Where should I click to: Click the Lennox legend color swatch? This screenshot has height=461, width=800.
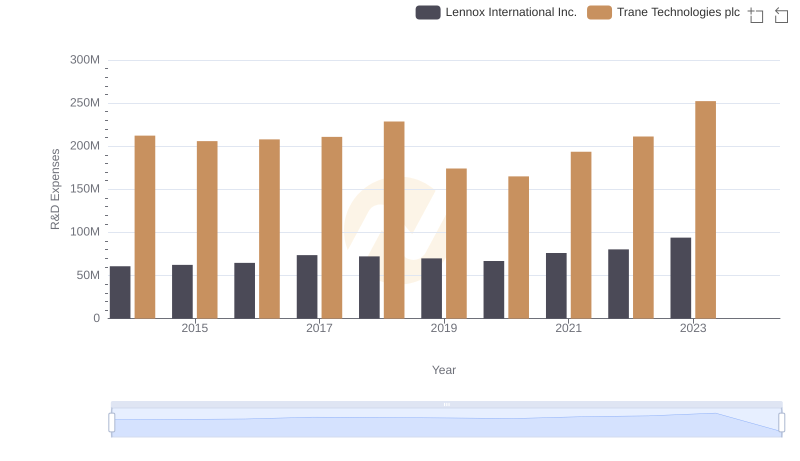tap(428, 12)
